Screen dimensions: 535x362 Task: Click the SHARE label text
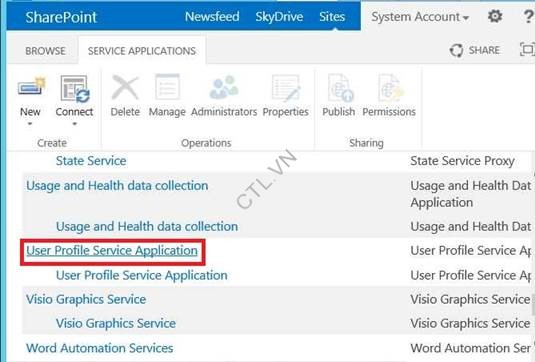(x=484, y=50)
